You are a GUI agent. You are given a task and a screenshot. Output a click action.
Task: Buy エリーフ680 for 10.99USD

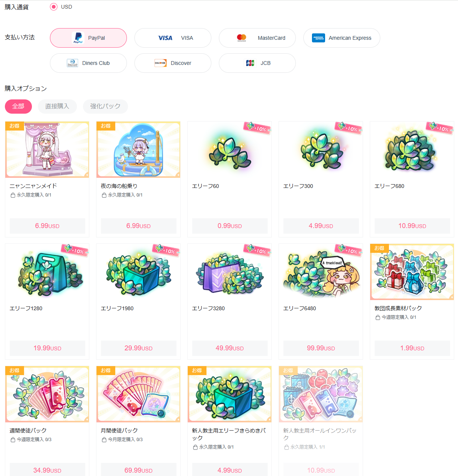412,226
